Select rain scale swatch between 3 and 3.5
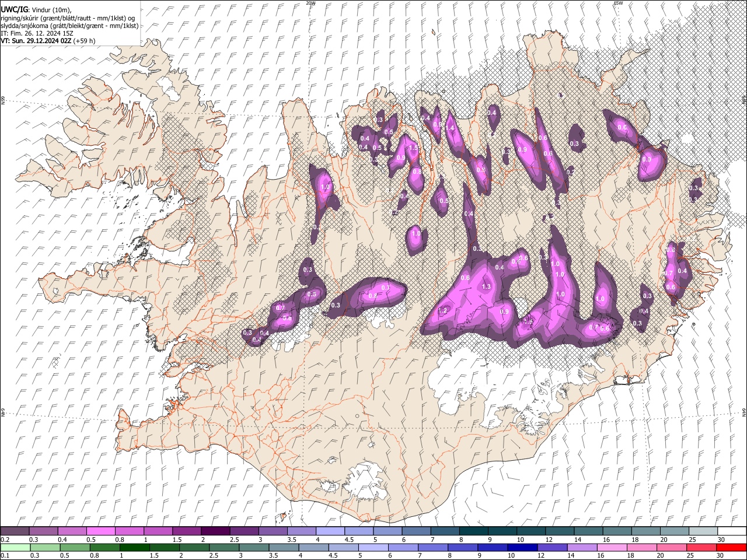The height and width of the screenshot is (560, 747). [254, 547]
